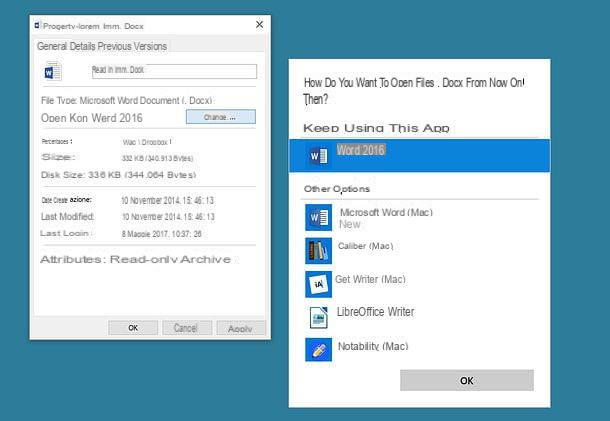610x421 pixels.
Task: Click 'Attributes: Read-only Archive' text
Action: pos(135,259)
